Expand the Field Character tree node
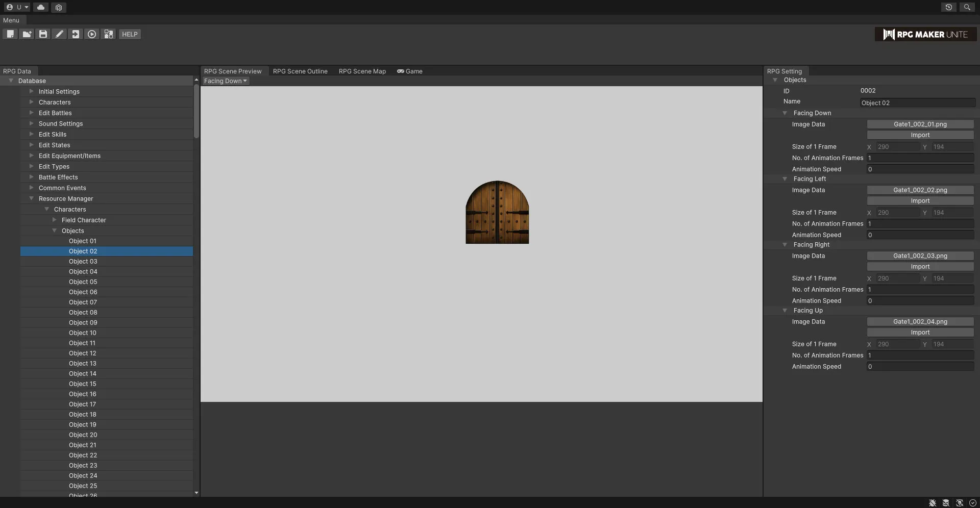Image resolution: width=980 pixels, height=508 pixels. pos(55,220)
